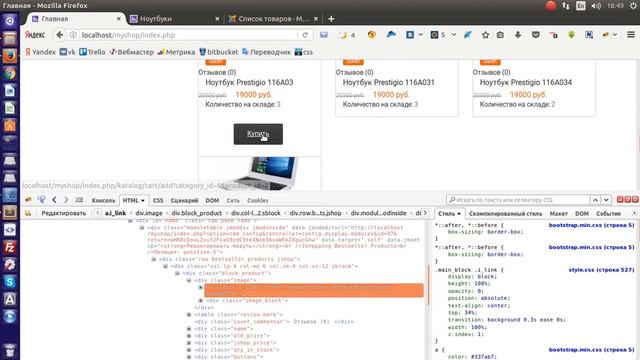Open the Переводчик bookmark
Screen dimensions: 640x360
coord(266,52)
